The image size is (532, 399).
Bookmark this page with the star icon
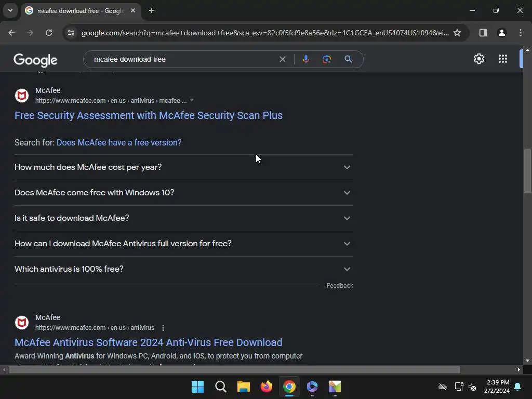pos(457,33)
